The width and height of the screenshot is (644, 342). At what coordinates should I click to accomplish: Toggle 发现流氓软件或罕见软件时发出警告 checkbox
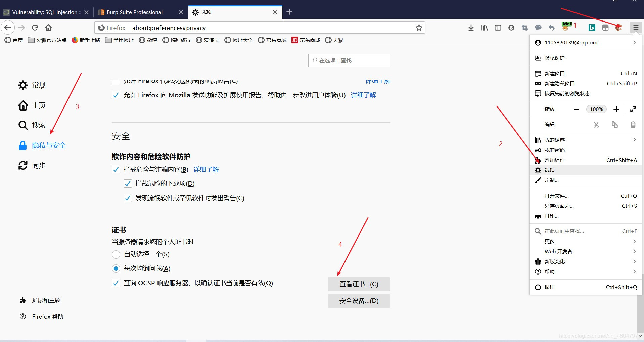(128, 198)
